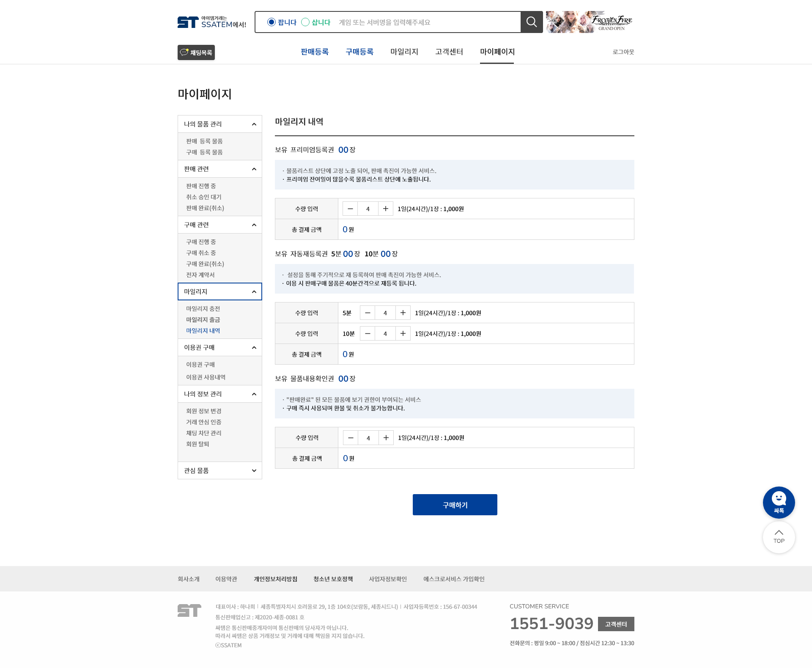
Task: Increase 10분 auto re-register quantity with plus
Action: [x=403, y=333]
